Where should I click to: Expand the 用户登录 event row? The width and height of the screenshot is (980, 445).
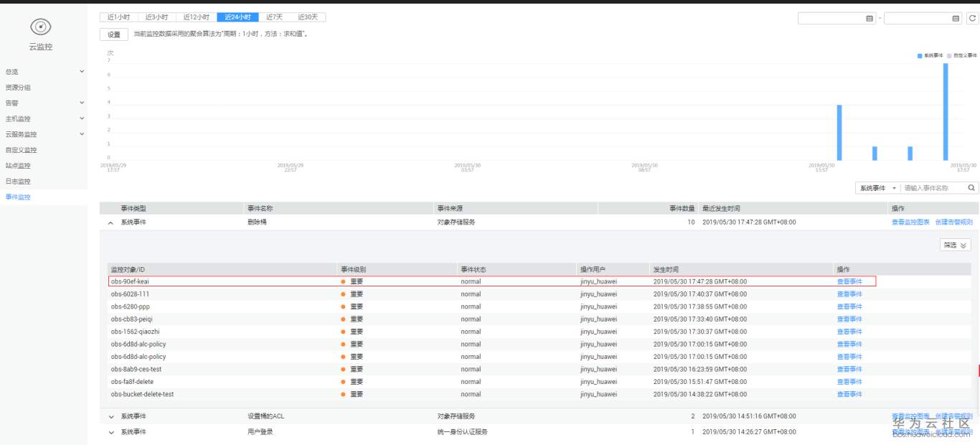tap(111, 432)
